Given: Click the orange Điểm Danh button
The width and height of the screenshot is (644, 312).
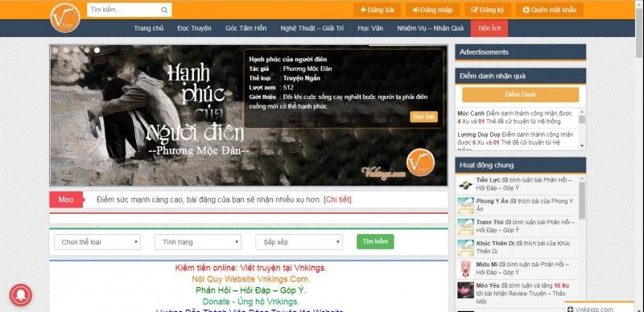Looking at the screenshot, I should pos(520,94).
